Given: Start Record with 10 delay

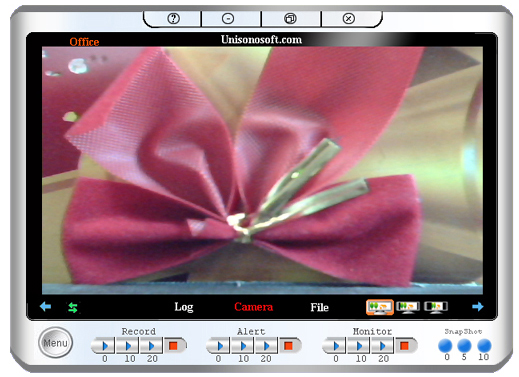Looking at the screenshot, I should [128, 346].
